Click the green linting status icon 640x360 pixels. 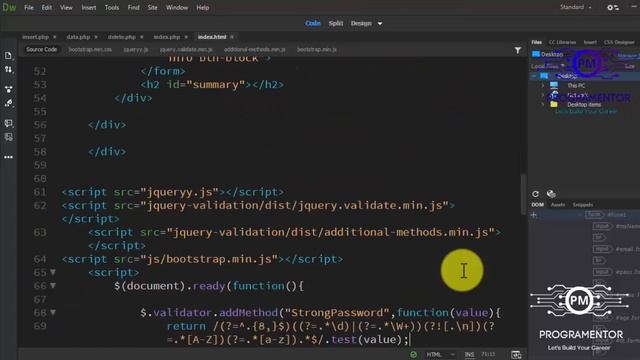tap(413, 354)
